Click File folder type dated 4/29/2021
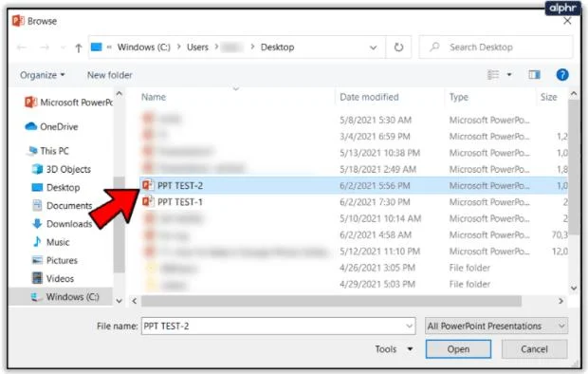This screenshot has width=588, height=374. tap(469, 284)
